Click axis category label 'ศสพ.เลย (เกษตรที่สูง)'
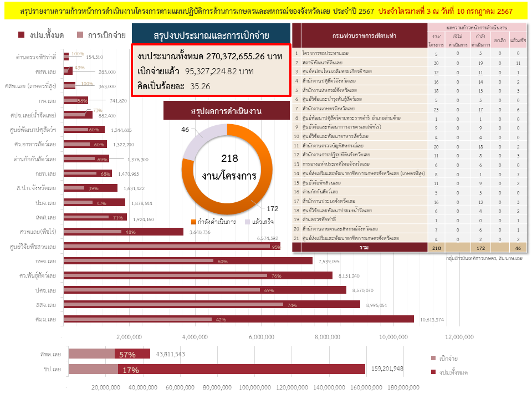532x399 pixels. (x=30, y=86)
